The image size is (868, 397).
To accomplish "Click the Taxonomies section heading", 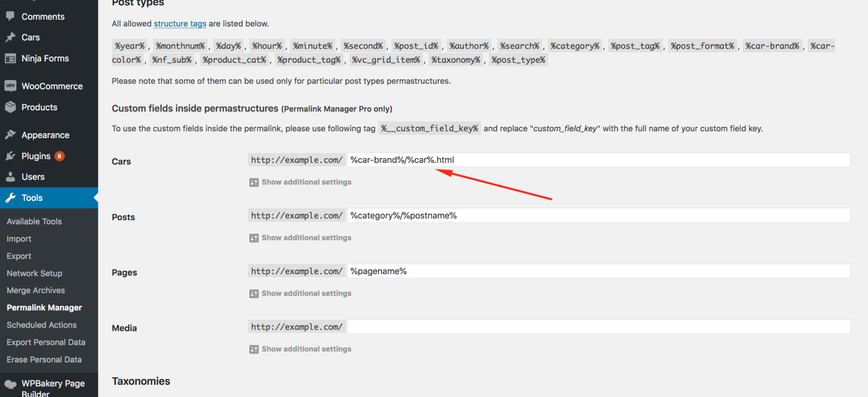I will tap(141, 381).
